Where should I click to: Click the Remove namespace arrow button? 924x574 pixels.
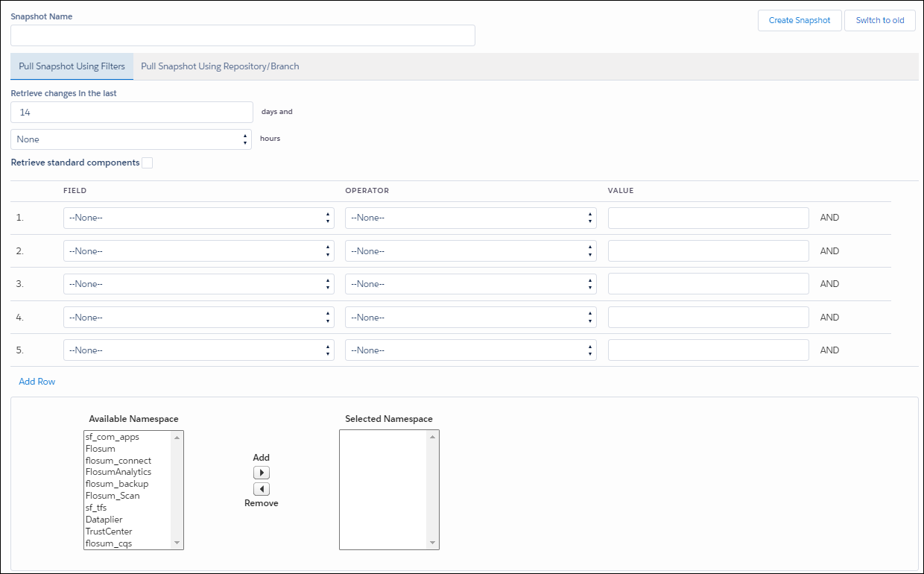point(261,489)
